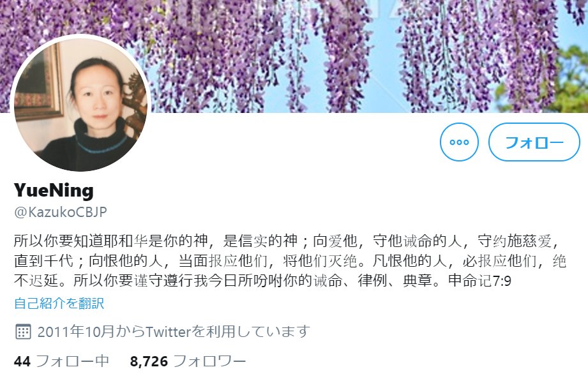This screenshot has width=588, height=374.
Task: Click the calendar icon beside join date
Action: 23,332
